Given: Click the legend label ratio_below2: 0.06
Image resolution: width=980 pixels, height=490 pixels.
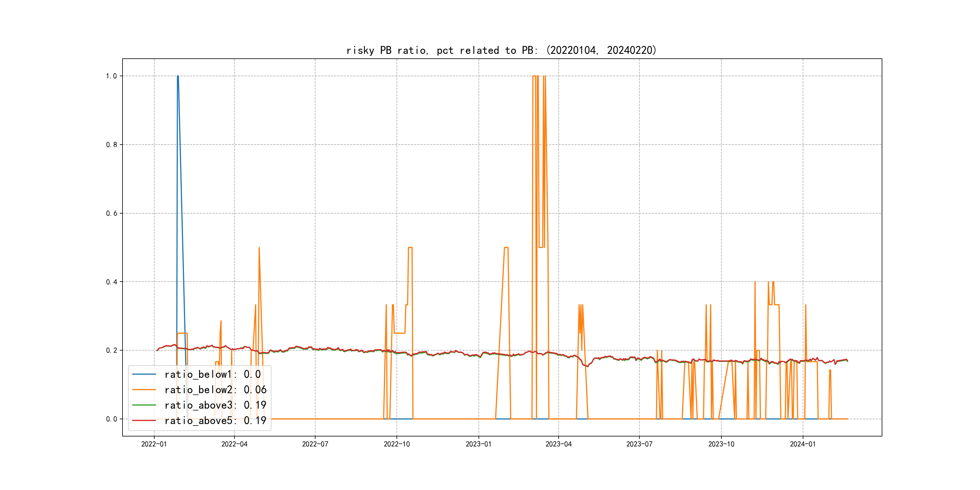Looking at the screenshot, I should pos(215,390).
